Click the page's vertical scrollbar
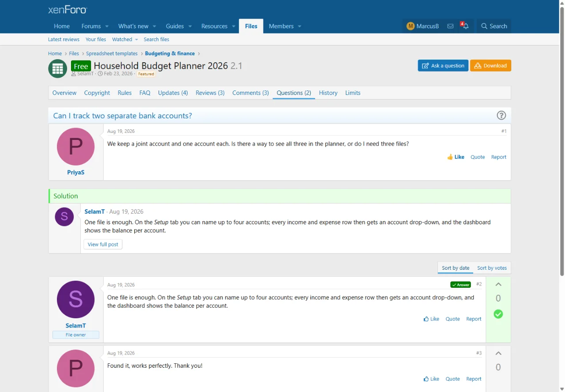 562,141
